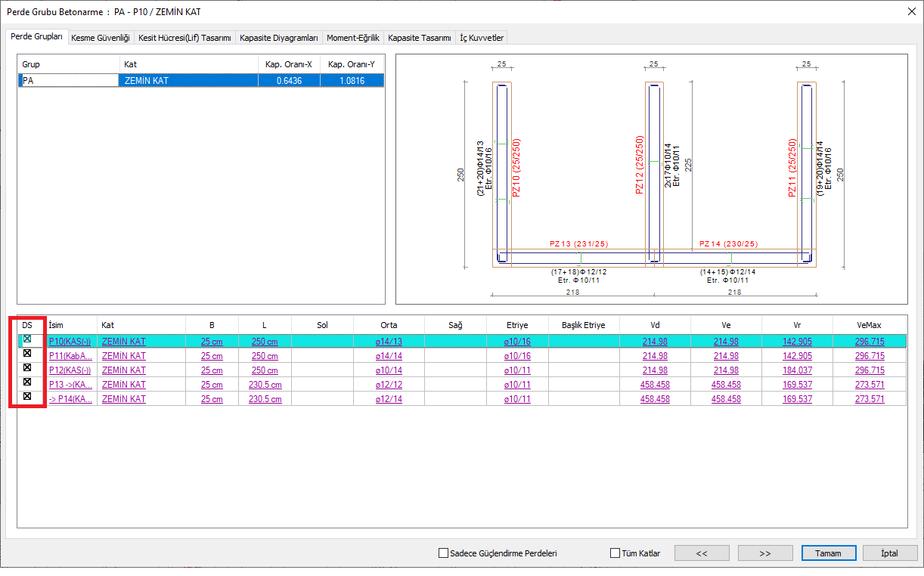This screenshot has height=576, width=924.
Task: Open Kapasite Tasarımı tab
Action: coord(420,38)
